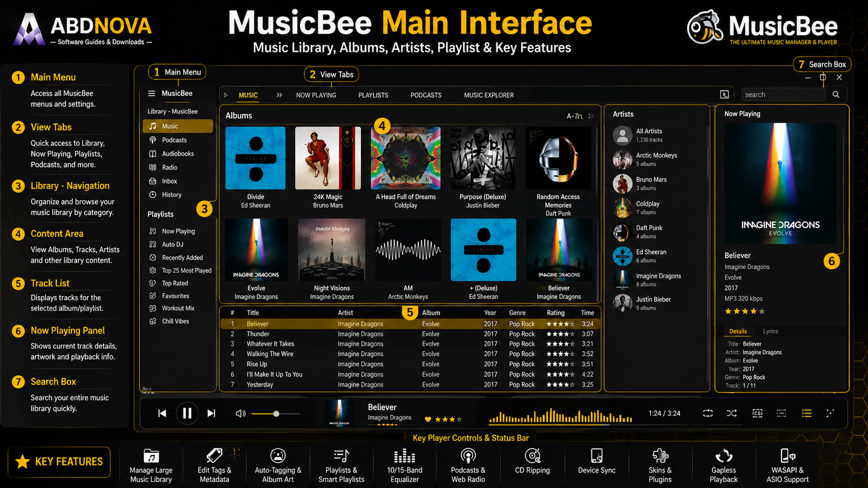The image size is (868, 488).
Task: Click the dashed list icon in player bar
Action: pyautogui.click(x=782, y=413)
